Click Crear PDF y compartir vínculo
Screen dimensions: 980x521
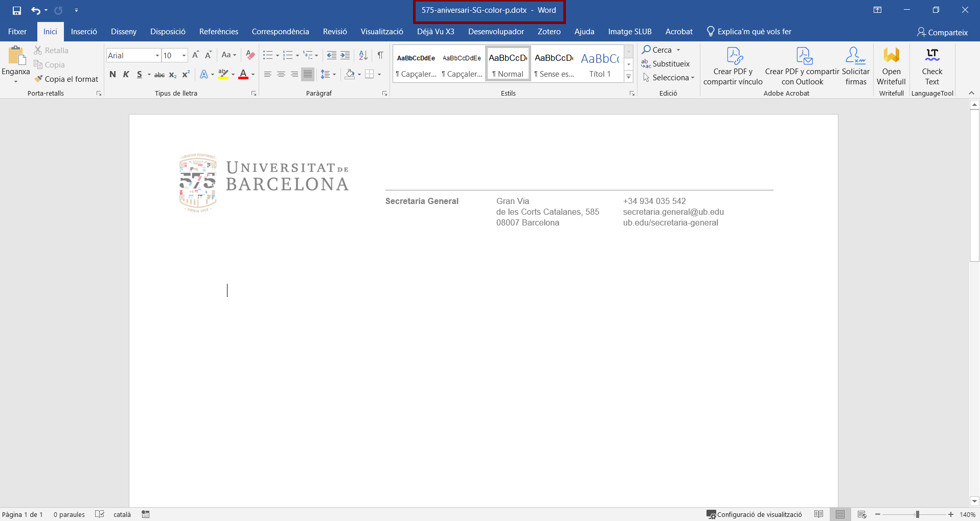click(733, 66)
